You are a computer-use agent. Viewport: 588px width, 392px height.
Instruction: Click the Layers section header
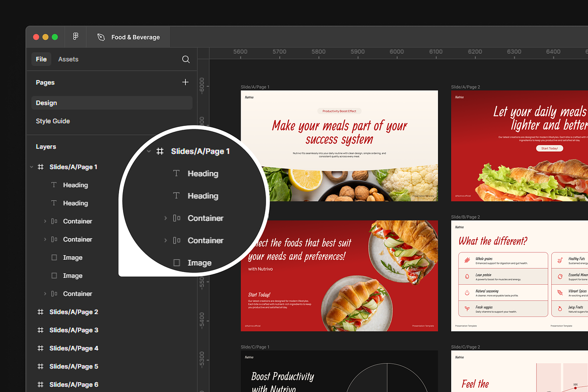pyautogui.click(x=46, y=147)
